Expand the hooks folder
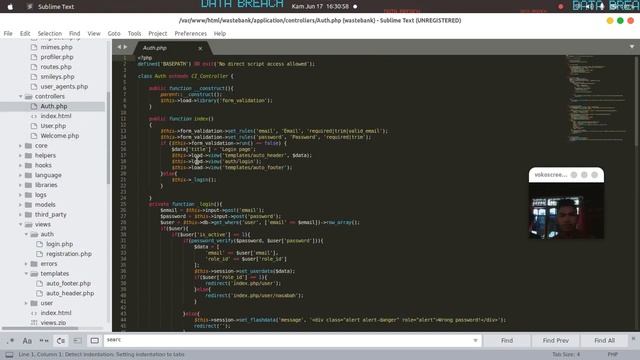 coord(20,165)
